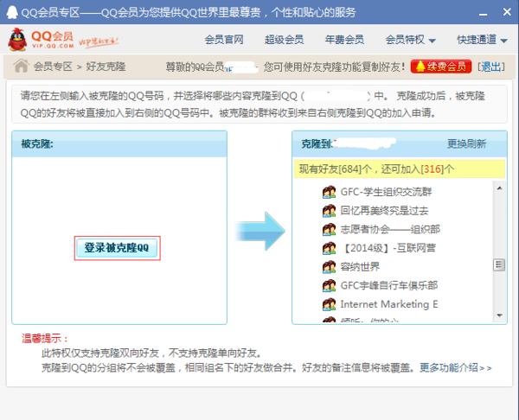Open the 年费会员 menu item
Screen dimensions: 519x420
343,40
